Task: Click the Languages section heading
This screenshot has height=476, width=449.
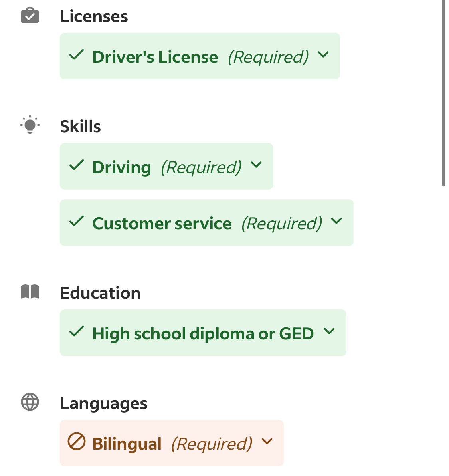Action: (x=104, y=403)
